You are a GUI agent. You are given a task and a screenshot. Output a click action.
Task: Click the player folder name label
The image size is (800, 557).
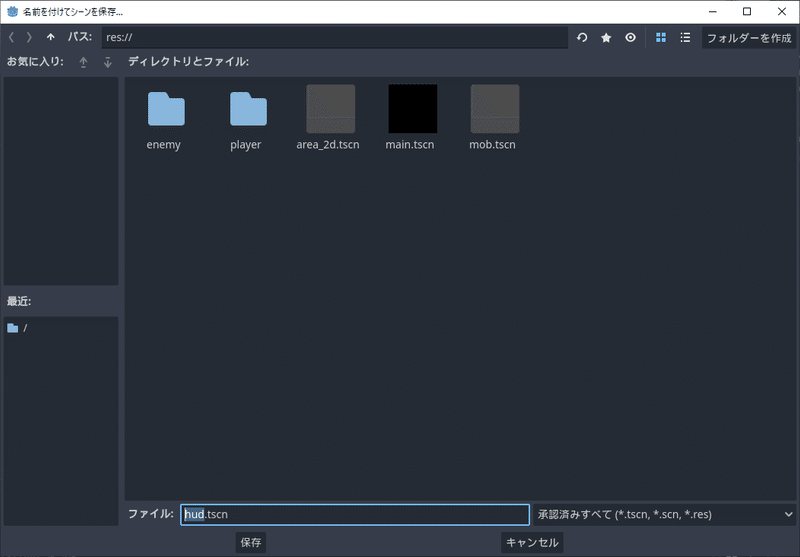coord(245,145)
